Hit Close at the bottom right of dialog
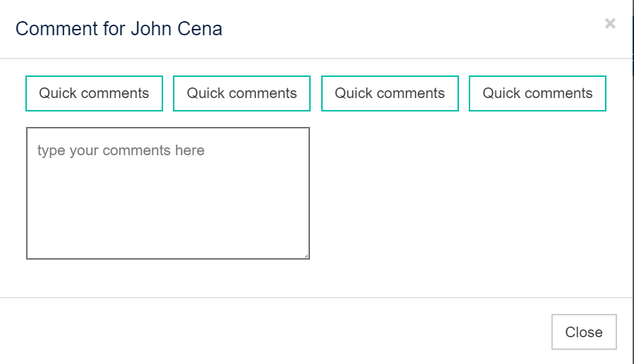 tap(584, 332)
